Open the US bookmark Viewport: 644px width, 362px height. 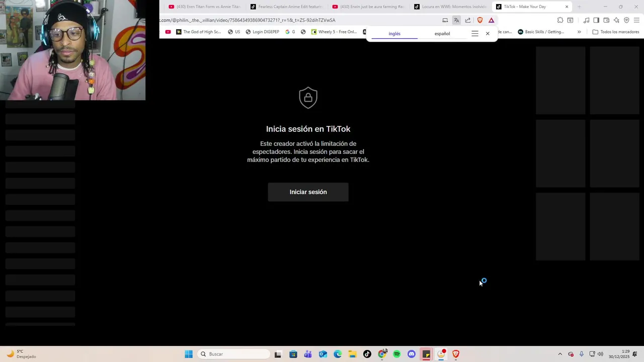pos(234,32)
